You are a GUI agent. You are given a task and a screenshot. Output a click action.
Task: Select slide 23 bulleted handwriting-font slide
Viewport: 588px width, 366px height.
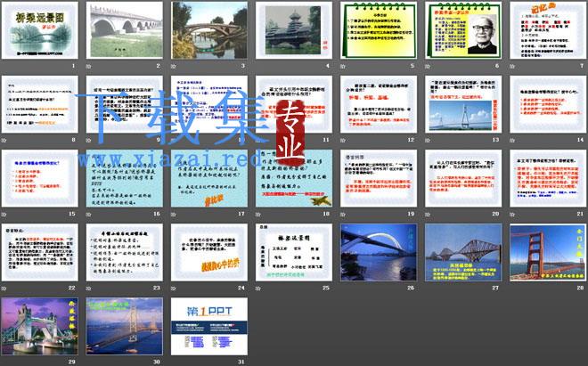(125, 252)
